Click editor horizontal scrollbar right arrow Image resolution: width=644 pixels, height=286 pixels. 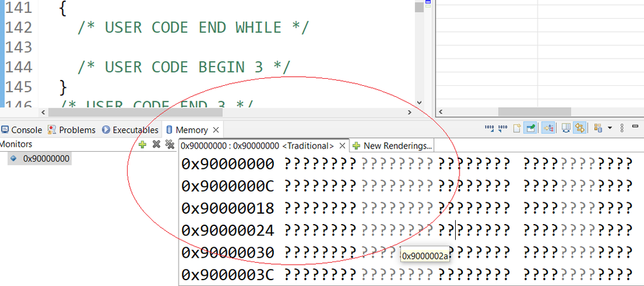409,112
